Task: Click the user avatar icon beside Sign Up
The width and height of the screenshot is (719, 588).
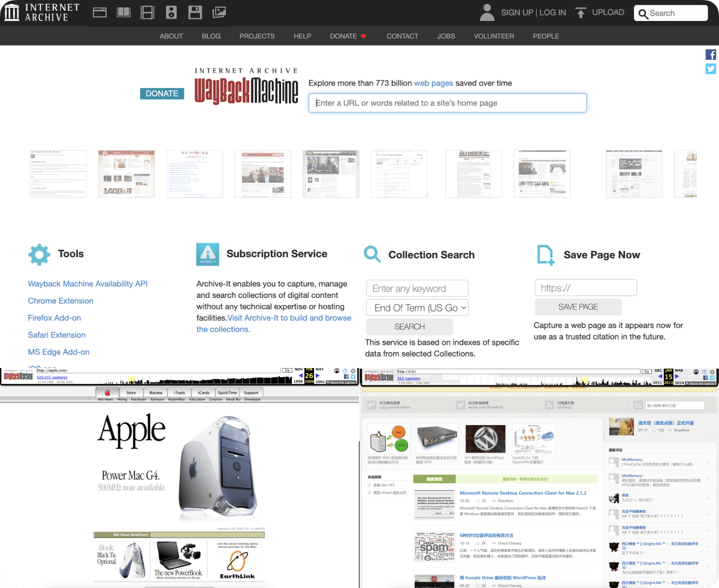Action: coord(487,13)
